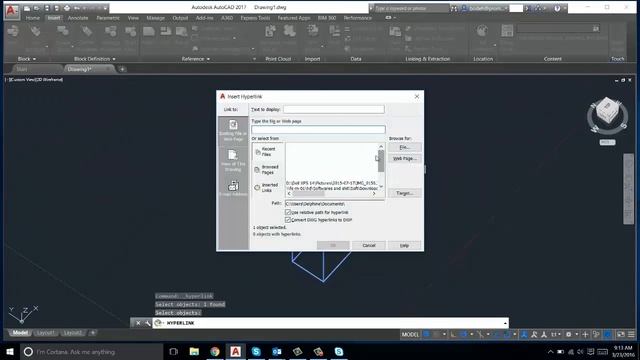This screenshot has width=640, height=360.
Task: Open the quick access toolbar customize arrow
Action: click(105, 8)
